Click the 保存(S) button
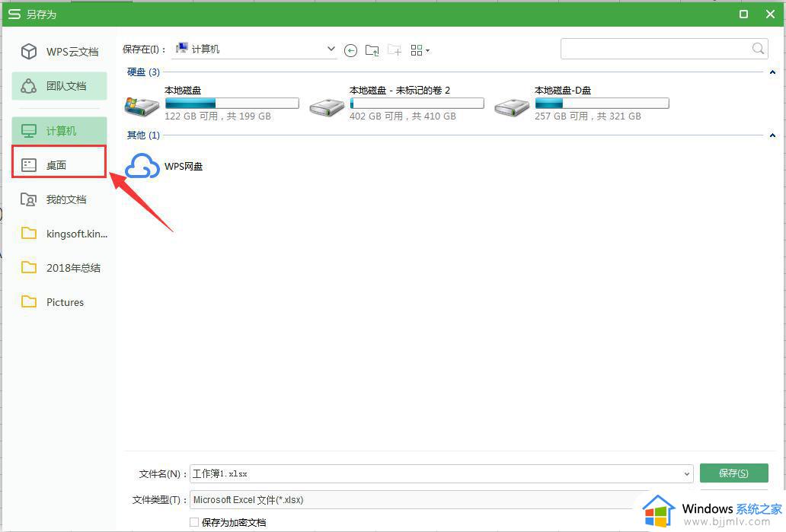 (734, 473)
